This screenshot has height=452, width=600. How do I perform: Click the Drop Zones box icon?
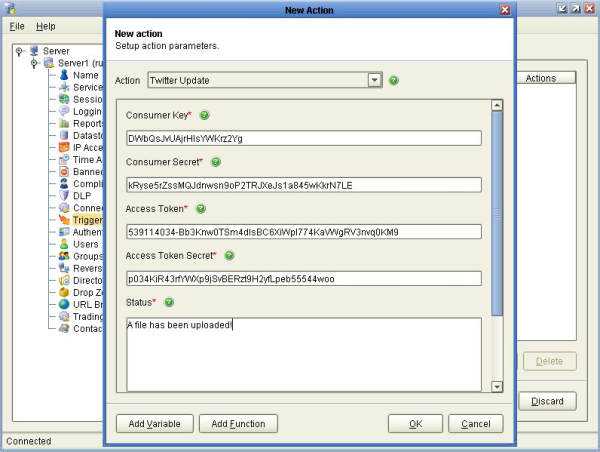(x=64, y=292)
